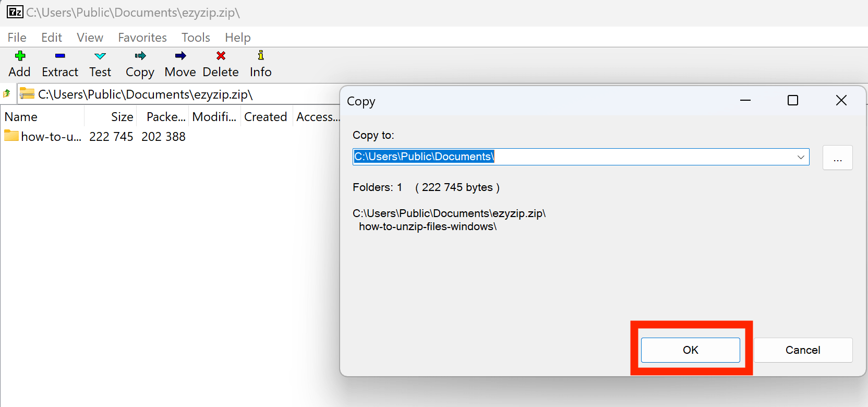This screenshot has height=407, width=868.
Task: Click Cancel in the Copy dialog
Action: 803,350
